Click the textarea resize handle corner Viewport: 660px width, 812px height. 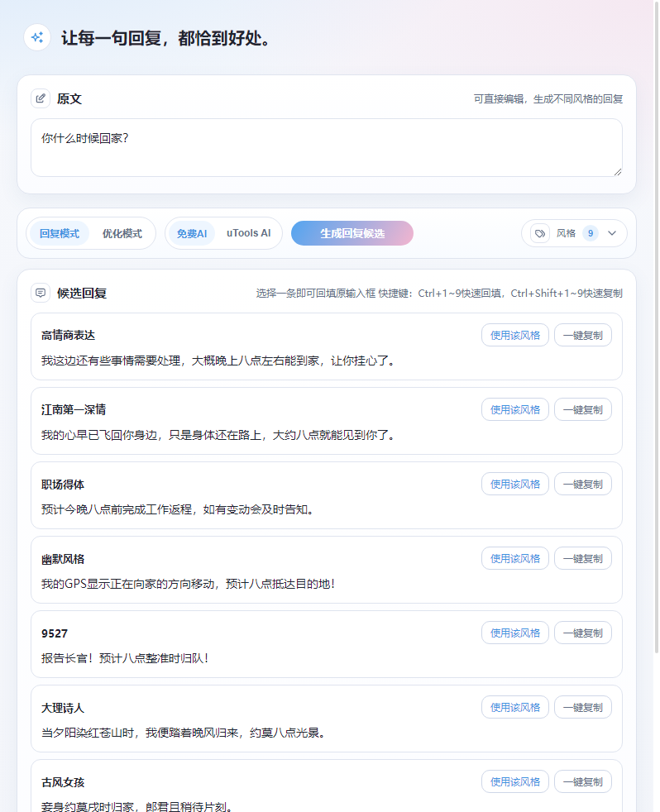(617, 171)
